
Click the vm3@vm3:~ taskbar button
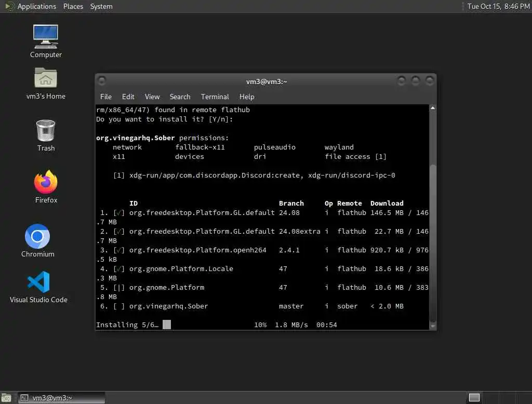point(61,398)
